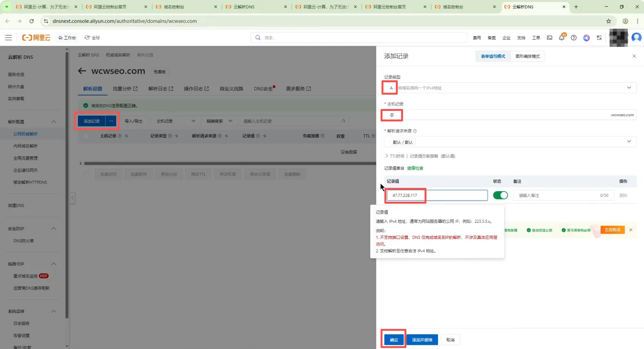Collapse the 解析配置 sidebar group
This screenshot has width=644, height=349.
pyautogui.click(x=54, y=122)
